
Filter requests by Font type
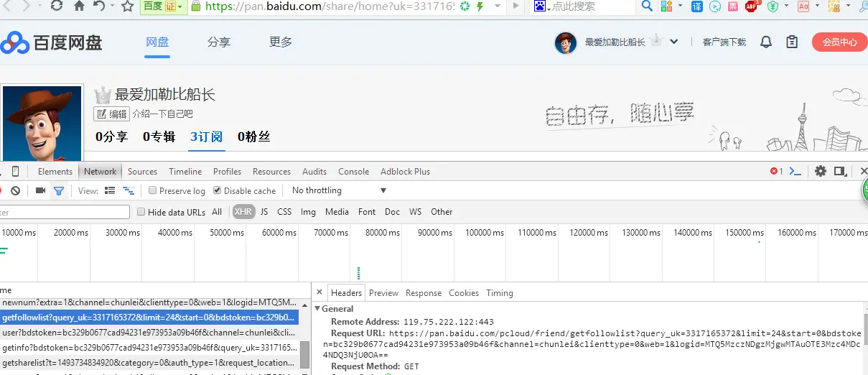point(367,212)
